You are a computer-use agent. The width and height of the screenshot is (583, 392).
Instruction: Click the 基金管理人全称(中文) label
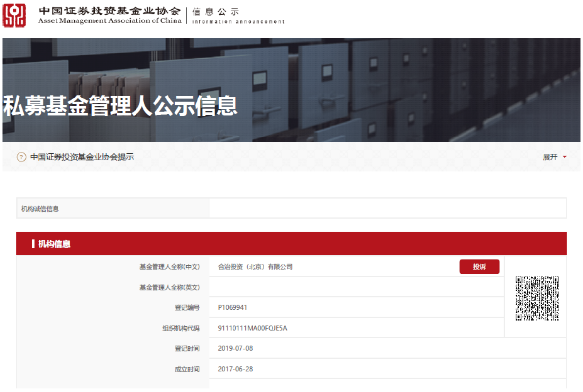[170, 267]
